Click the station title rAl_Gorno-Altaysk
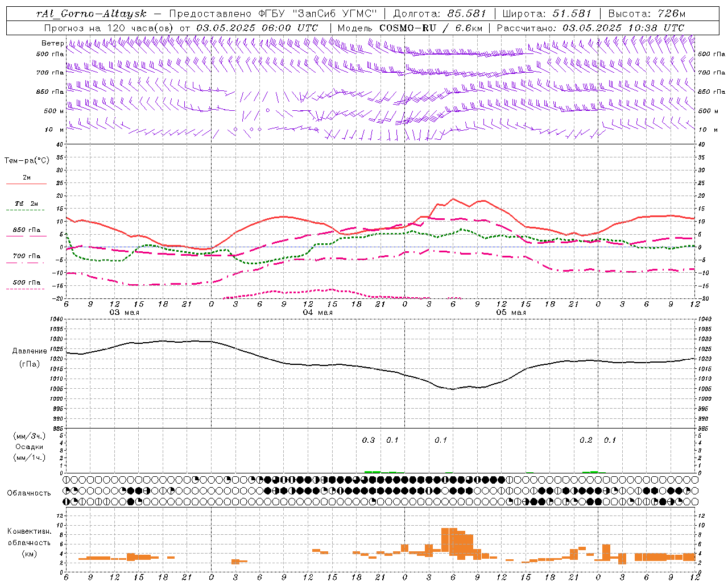The height and width of the screenshot is (582, 728). click(91, 14)
